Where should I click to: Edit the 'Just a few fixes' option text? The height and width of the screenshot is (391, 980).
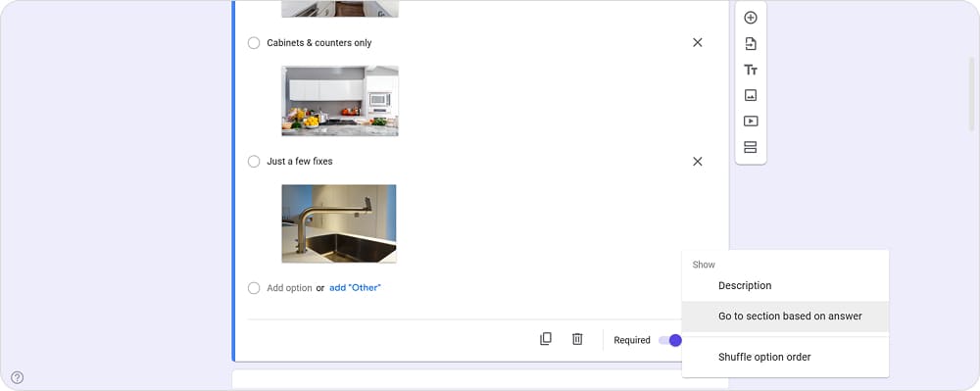[300, 161]
